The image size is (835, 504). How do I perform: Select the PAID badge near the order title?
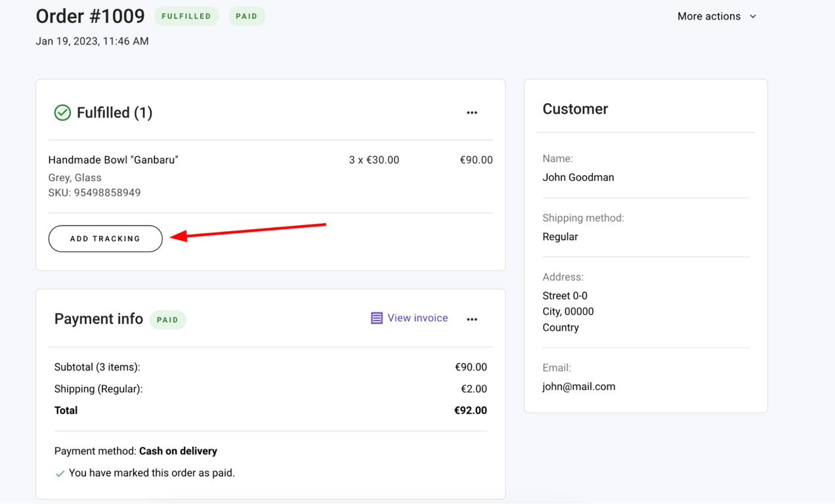tap(247, 16)
